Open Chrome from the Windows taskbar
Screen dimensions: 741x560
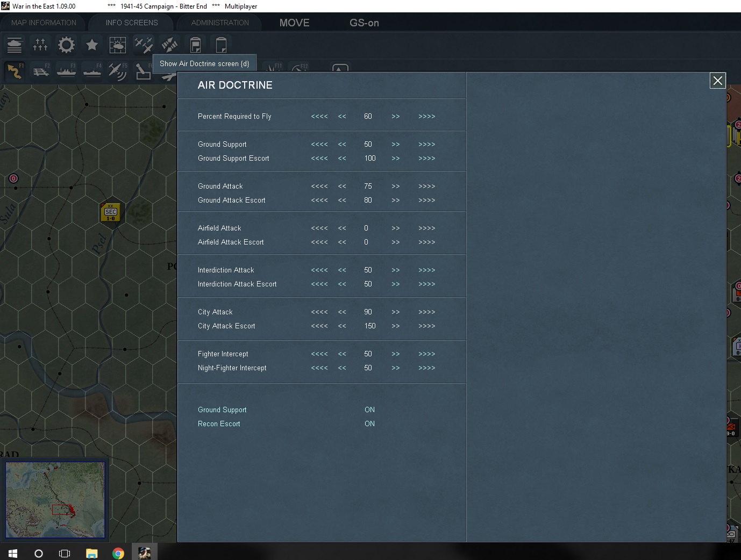click(x=118, y=553)
